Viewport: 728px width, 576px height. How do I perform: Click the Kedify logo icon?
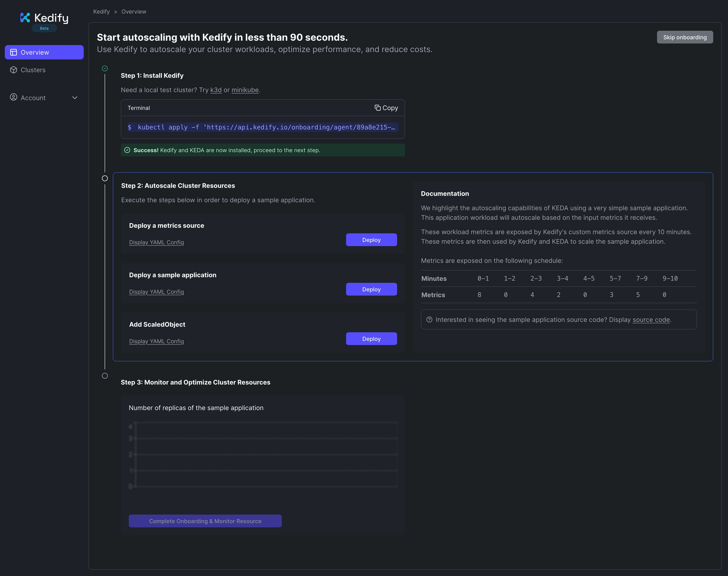pyautogui.click(x=25, y=18)
